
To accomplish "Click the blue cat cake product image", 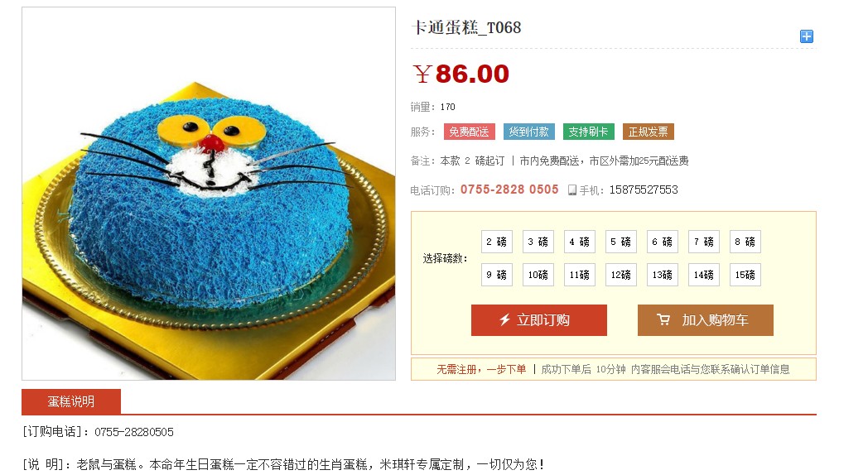I will click(209, 194).
